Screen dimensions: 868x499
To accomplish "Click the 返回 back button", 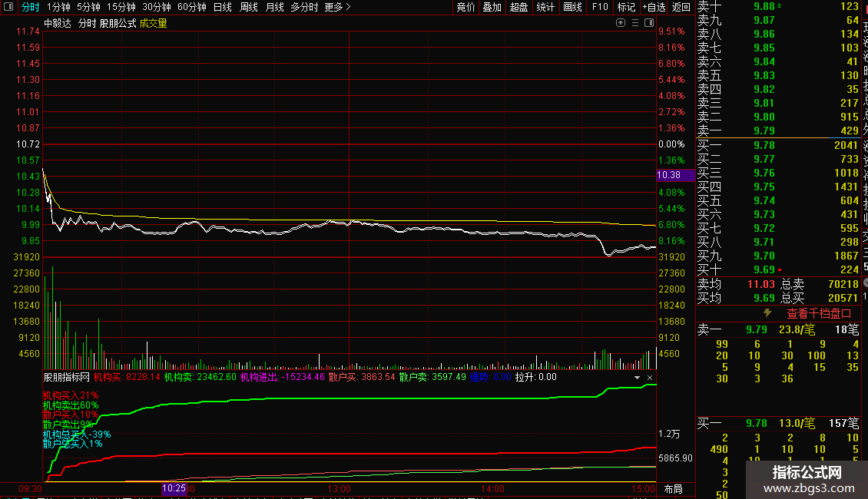I will pyautogui.click(x=681, y=7).
